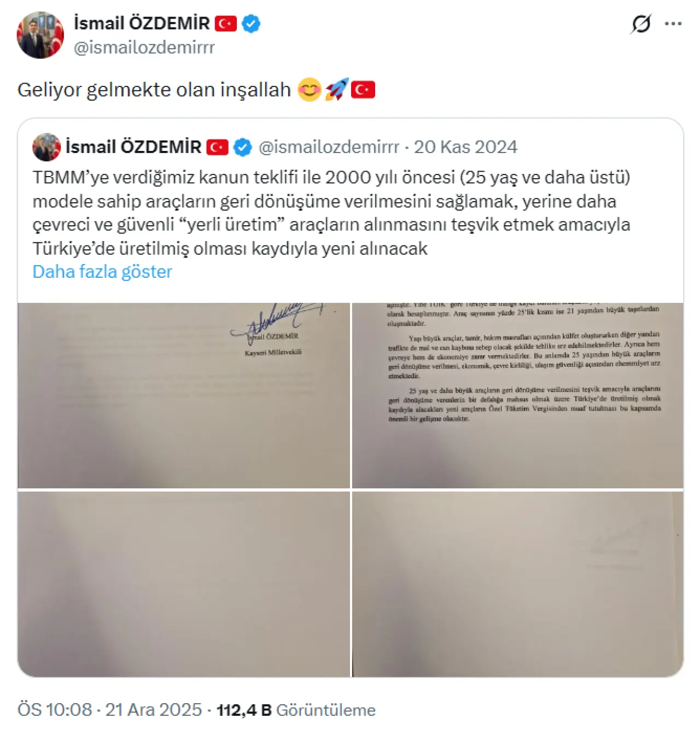Click the Turkish flag in quoted tweet name

(217, 147)
